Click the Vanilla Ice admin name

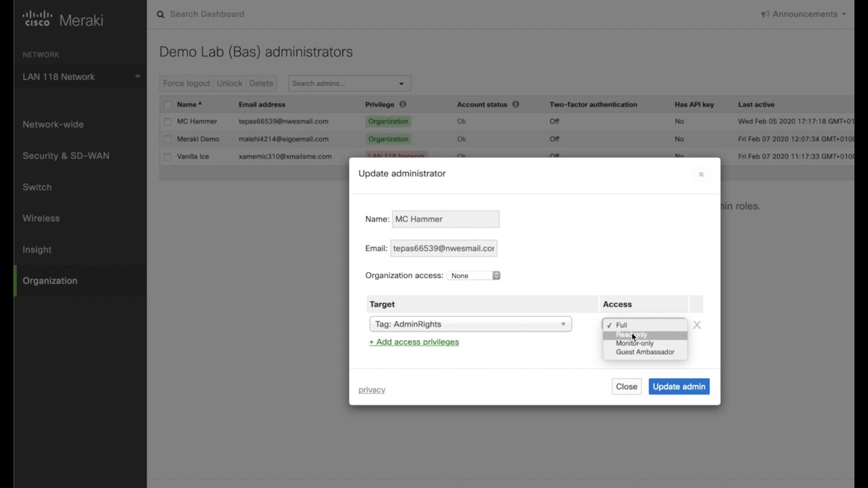193,157
